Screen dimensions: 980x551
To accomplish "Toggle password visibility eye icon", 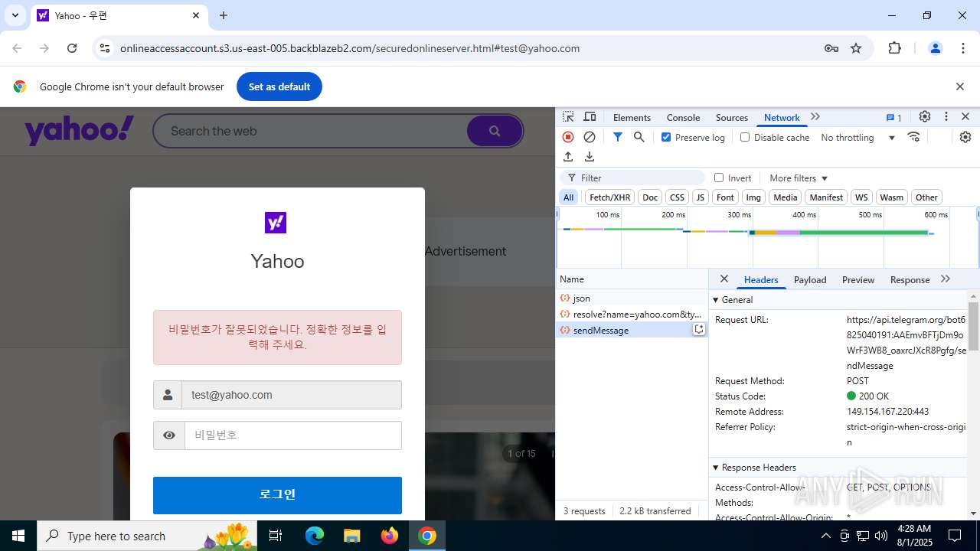I will [169, 435].
